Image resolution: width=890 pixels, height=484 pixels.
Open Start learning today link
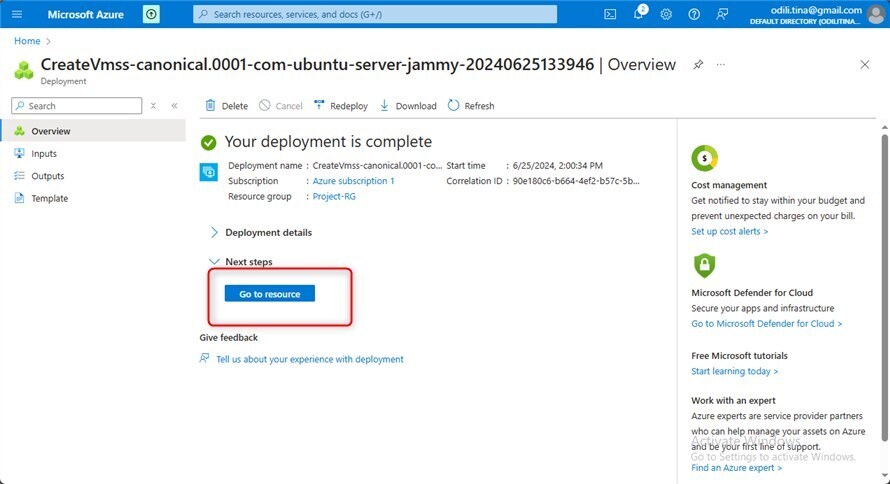[734, 371]
